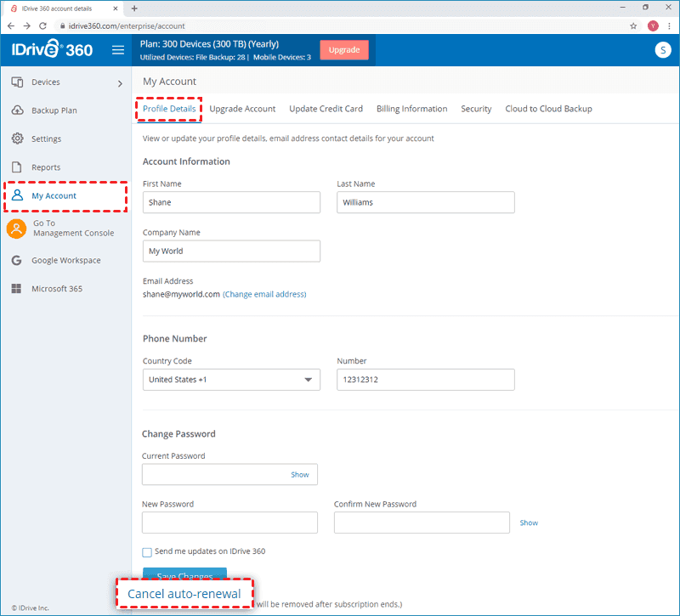Close the IDrive 360 account details tab
This screenshot has width=680, height=616.
(116, 8)
